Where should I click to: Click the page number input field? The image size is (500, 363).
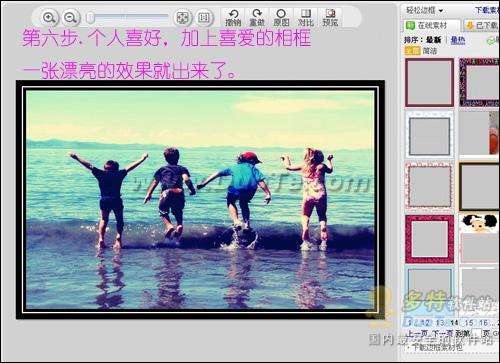coord(476,333)
